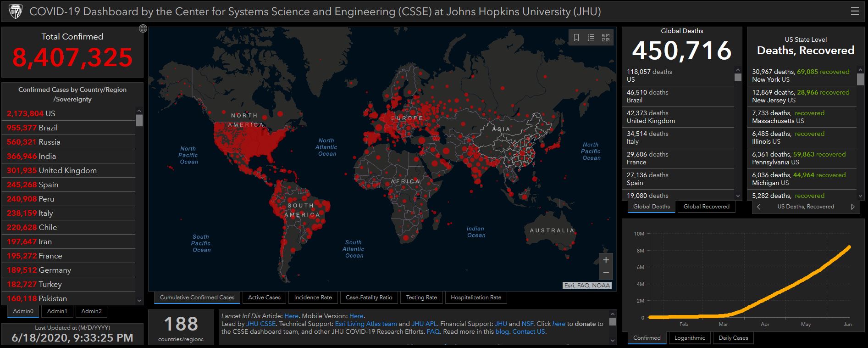Click the JHU shield logo
This screenshot has height=348, width=868.
coord(15,11)
